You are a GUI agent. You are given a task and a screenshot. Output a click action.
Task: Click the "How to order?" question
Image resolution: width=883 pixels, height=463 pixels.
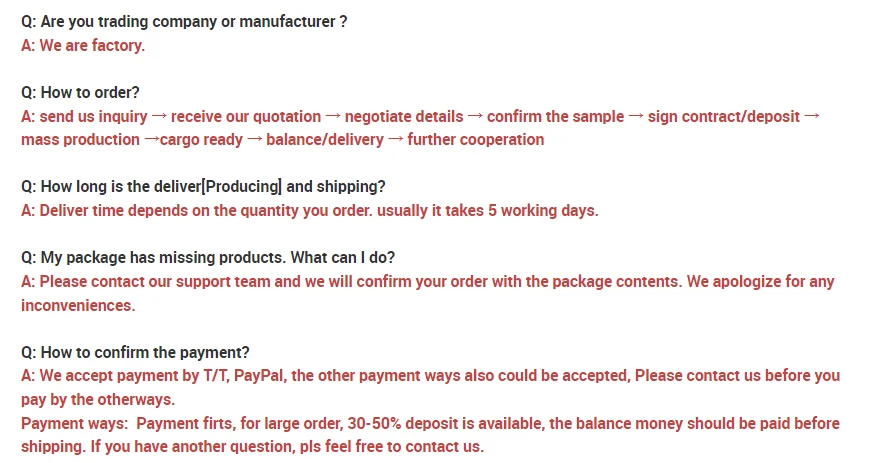tap(80, 93)
